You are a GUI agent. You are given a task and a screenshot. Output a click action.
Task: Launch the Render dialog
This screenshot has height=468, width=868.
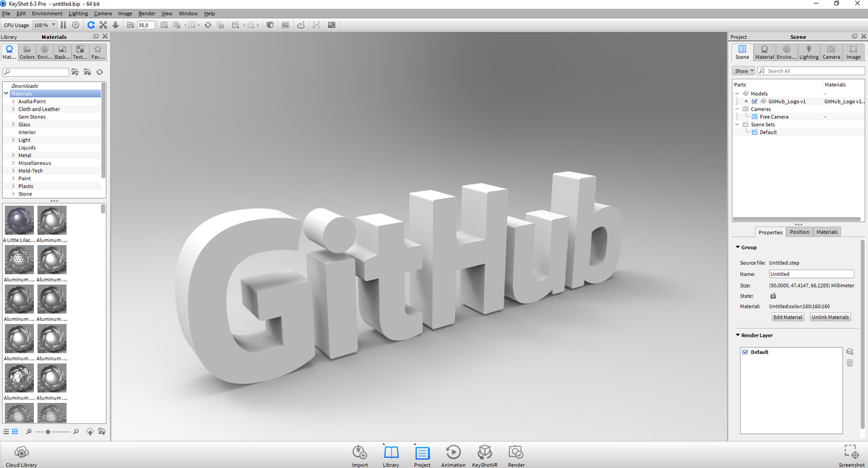click(x=515, y=454)
